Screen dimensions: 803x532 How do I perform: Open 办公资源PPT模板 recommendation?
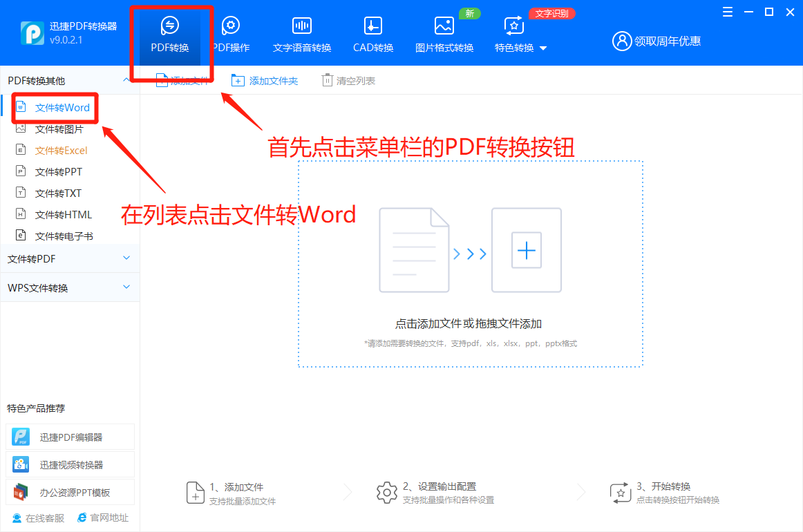click(70, 492)
